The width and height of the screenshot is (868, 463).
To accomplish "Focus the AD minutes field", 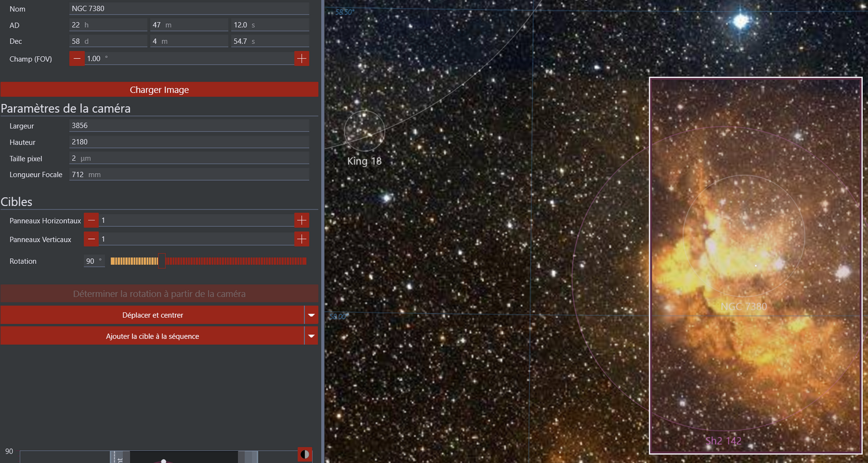I will click(x=189, y=25).
